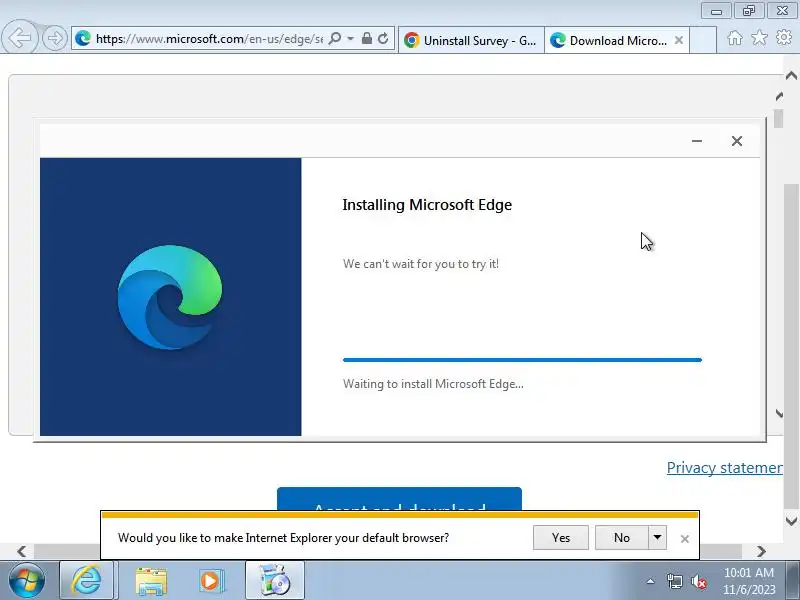Click the installer setup taskbar icon

[274, 580]
